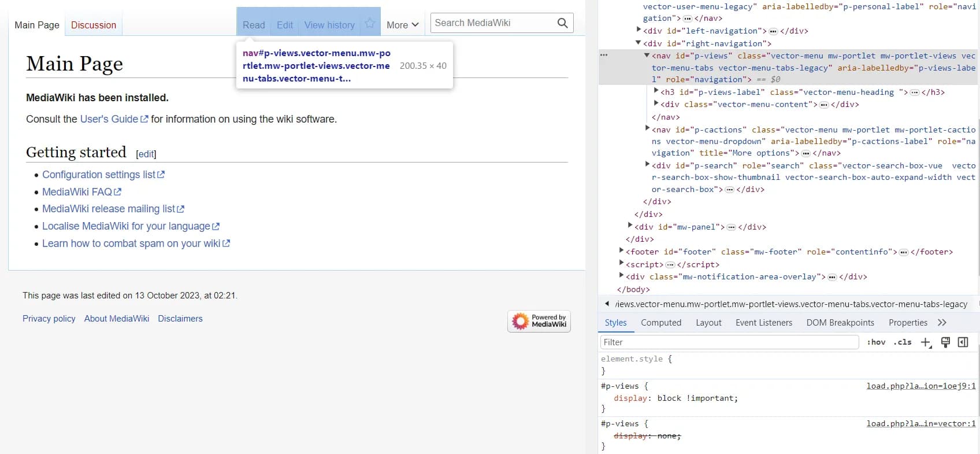Expand the left-navigation div node
Screen dimensions: 980x454
(x=639, y=30)
